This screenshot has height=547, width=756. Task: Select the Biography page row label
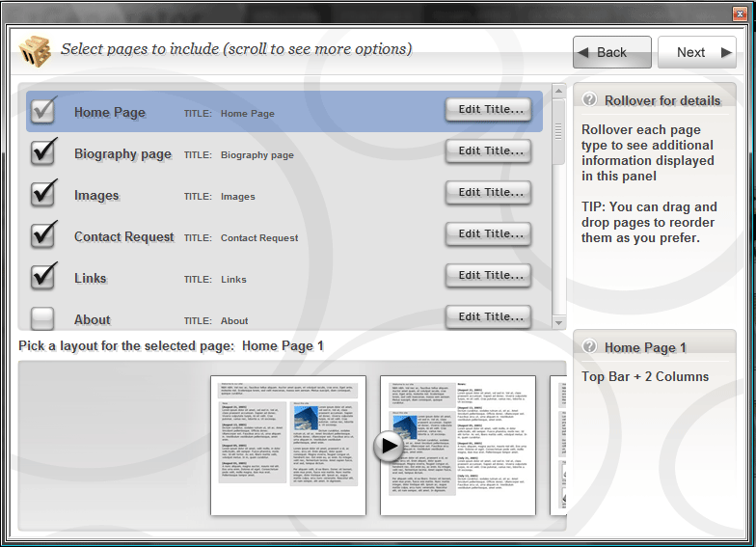122,154
